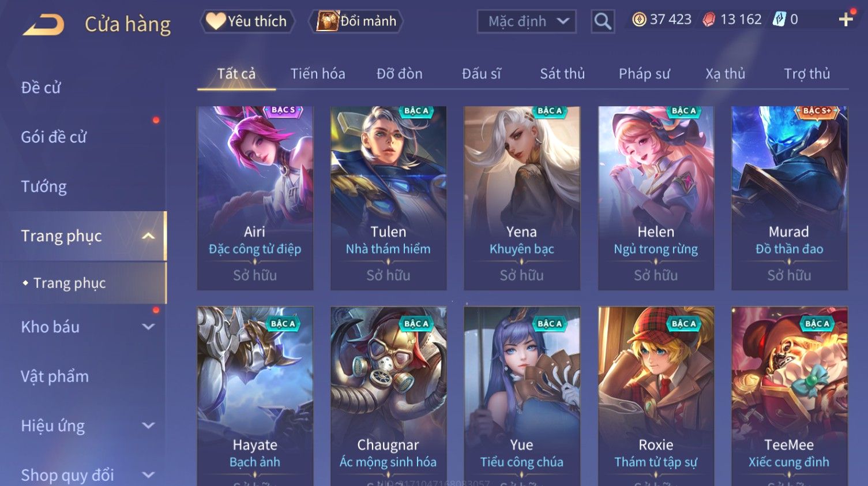
Task: Open Đổi mảnh fragment exchange
Action: pyautogui.click(x=358, y=21)
